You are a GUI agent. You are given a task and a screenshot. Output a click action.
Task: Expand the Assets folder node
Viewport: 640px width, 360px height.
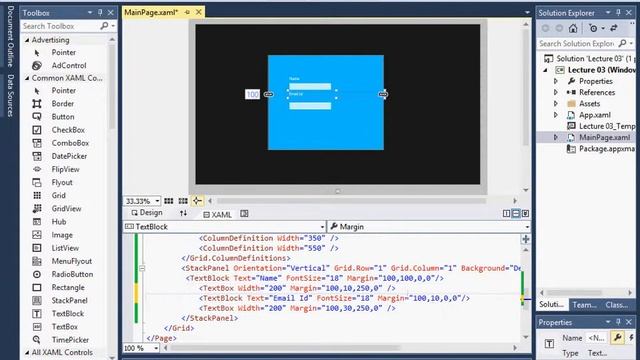click(x=556, y=104)
